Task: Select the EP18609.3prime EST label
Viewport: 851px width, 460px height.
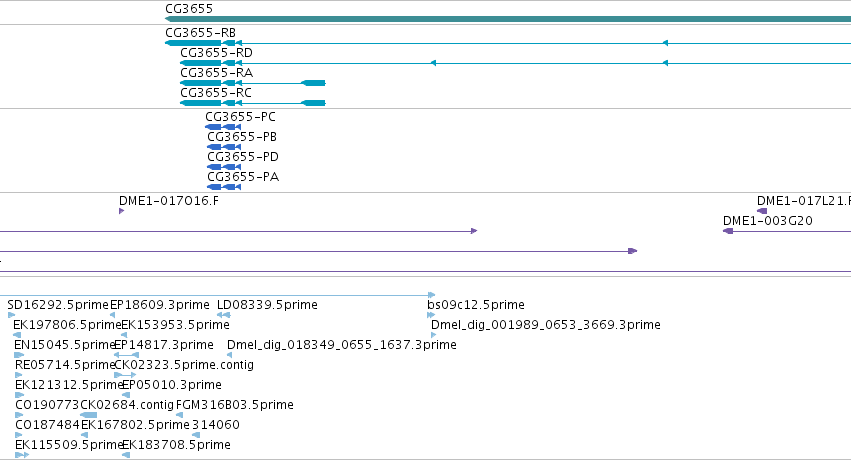Action: 160,305
